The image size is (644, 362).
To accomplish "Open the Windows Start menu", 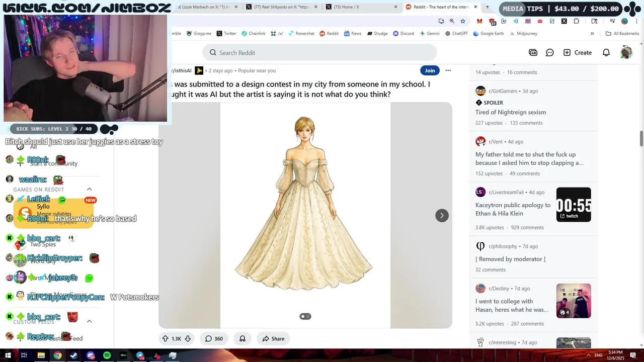I will [7, 355].
